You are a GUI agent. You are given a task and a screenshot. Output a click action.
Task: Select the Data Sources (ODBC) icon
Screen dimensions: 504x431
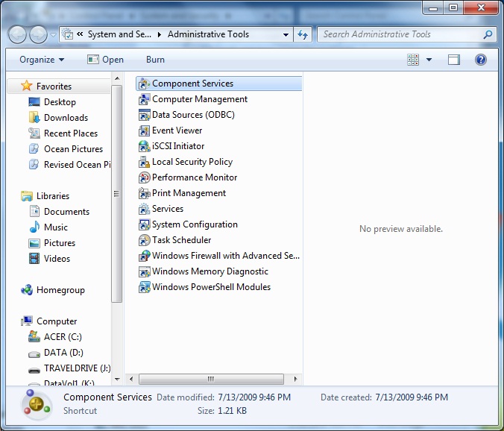pyautogui.click(x=144, y=115)
